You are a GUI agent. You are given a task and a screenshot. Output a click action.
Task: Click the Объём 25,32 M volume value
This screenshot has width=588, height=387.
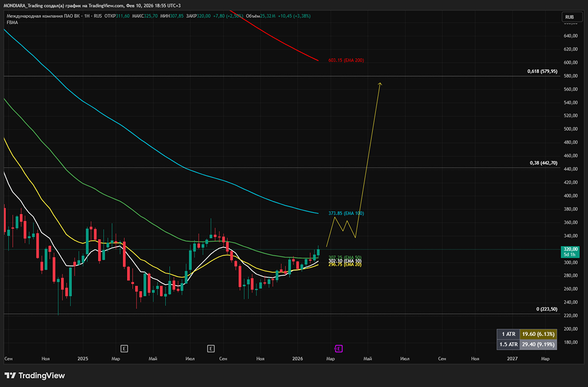pyautogui.click(x=260, y=16)
